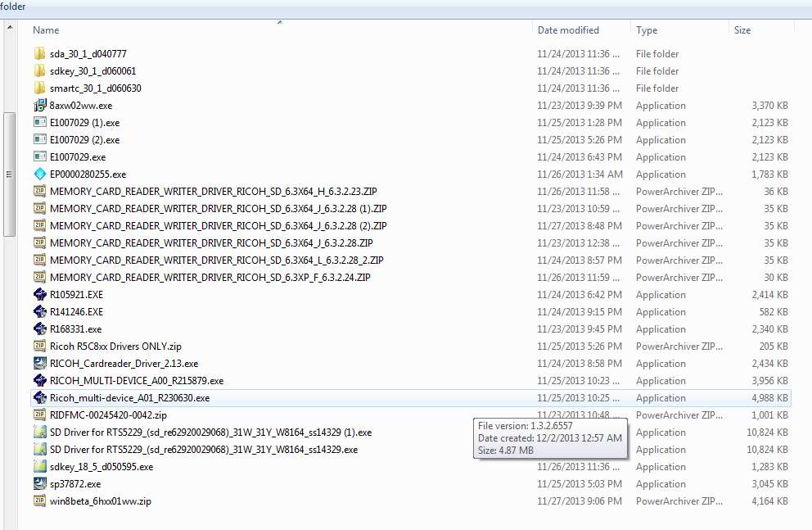Click the up arrow of the left scrollbar
Viewport: 812px width, 530px height.
9,27
